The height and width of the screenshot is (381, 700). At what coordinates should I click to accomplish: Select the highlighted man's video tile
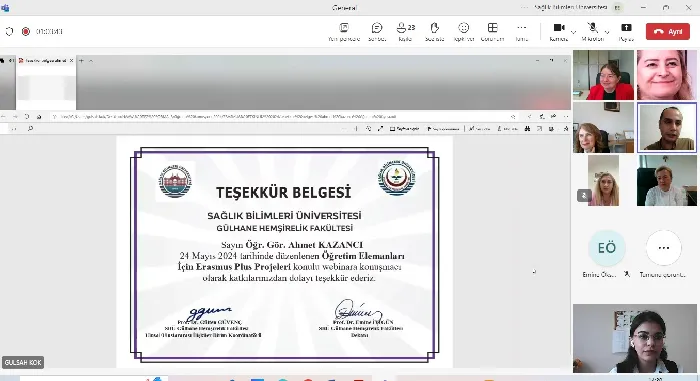667,128
